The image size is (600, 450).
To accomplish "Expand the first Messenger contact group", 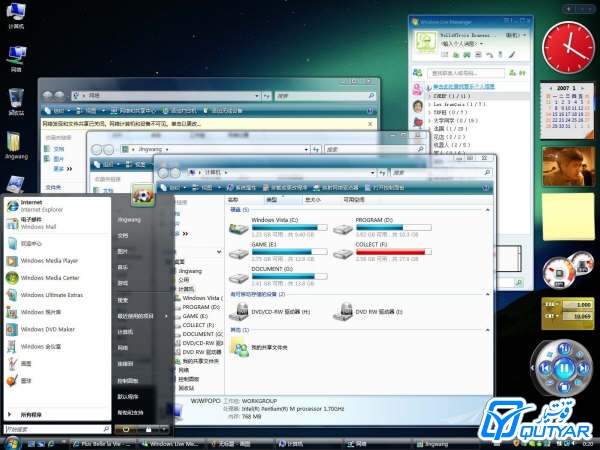I will point(430,96).
